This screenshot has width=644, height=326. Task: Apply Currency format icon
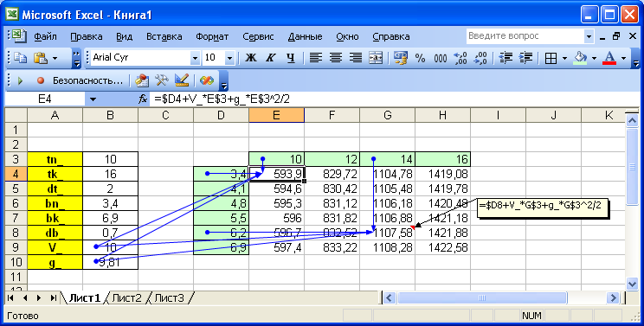(401, 58)
